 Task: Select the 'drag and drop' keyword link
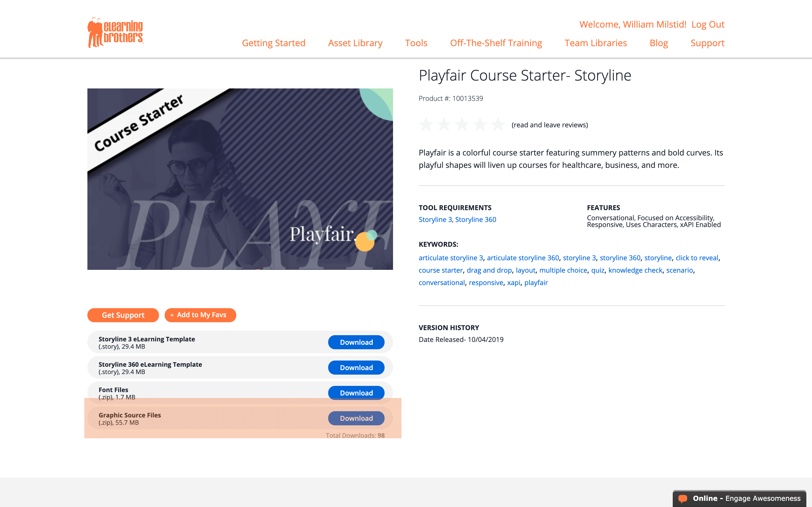click(489, 270)
